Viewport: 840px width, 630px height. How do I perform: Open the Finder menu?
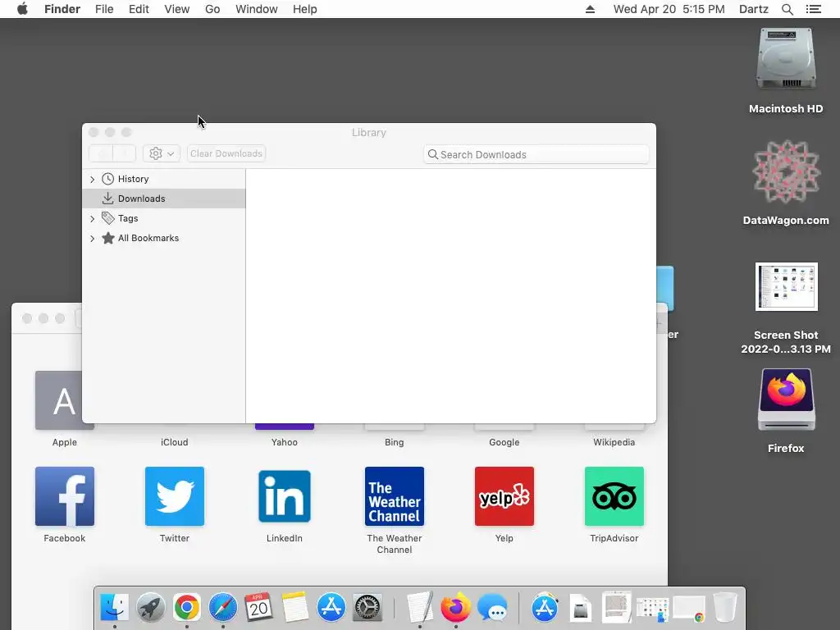(62, 9)
